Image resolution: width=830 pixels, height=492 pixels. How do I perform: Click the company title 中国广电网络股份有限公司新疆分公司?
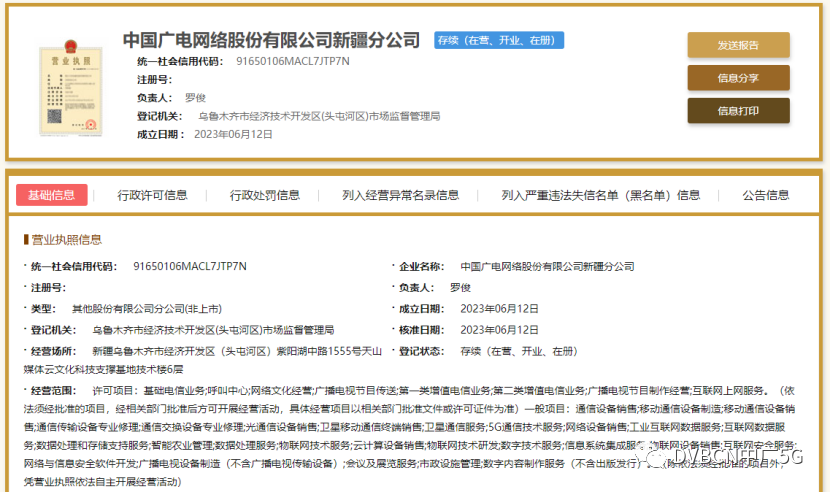point(272,40)
